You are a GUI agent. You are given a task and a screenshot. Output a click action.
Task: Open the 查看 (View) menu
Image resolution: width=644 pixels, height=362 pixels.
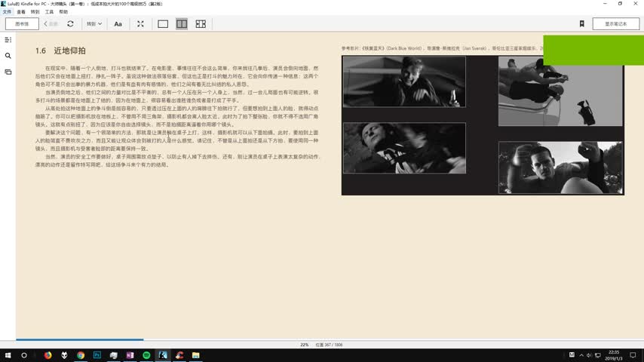point(21,12)
